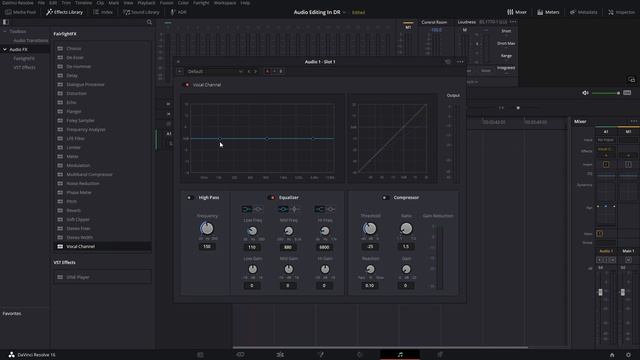The width and height of the screenshot is (640, 360).
Task: Open the Sound Library panel
Action: [x=141, y=12]
